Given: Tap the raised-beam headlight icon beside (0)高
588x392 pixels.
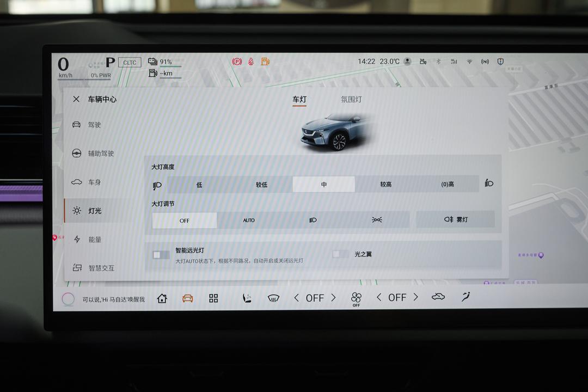Looking at the screenshot, I should (x=489, y=183).
